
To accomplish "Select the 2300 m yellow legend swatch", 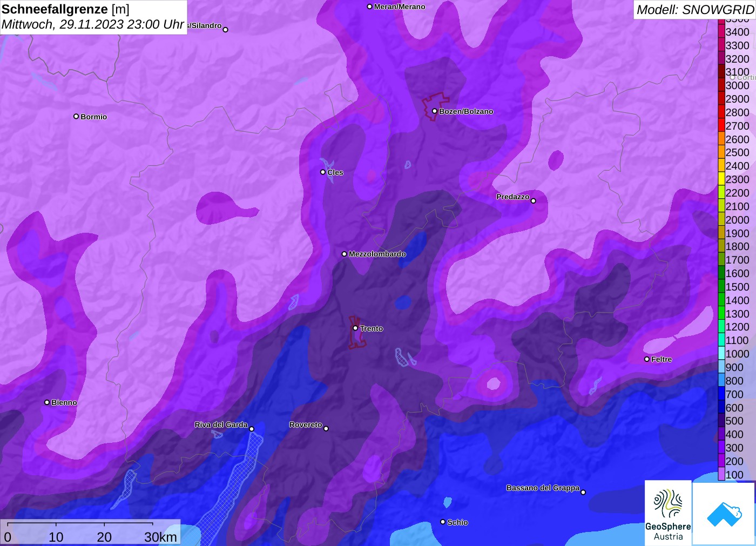I will pos(721,179).
